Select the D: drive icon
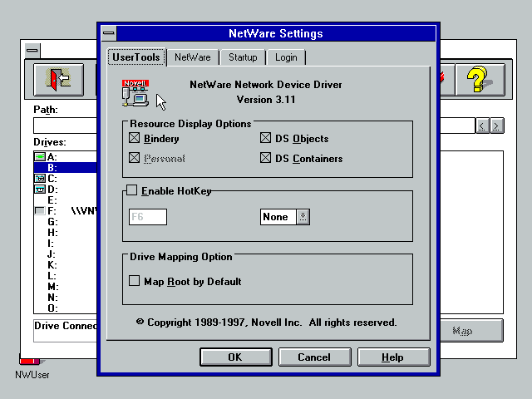The height and width of the screenshot is (399, 532). 40,190
